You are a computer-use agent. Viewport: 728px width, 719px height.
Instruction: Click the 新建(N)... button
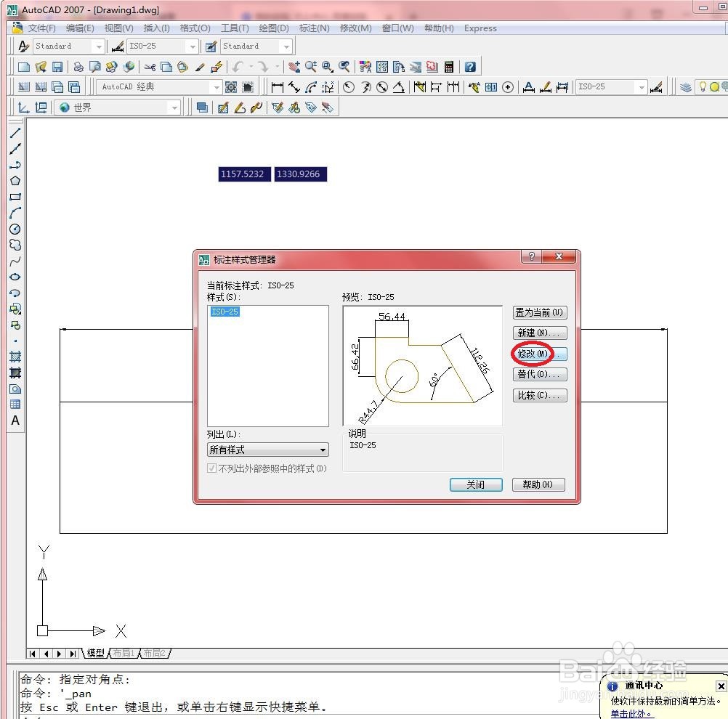540,333
